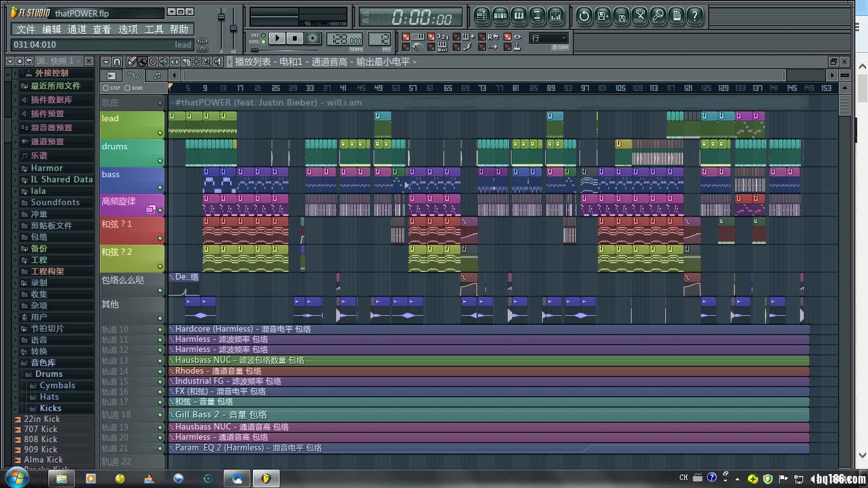Switch to the pattern clips note tab
Viewport: 868px width, 488px height.
click(156, 75)
